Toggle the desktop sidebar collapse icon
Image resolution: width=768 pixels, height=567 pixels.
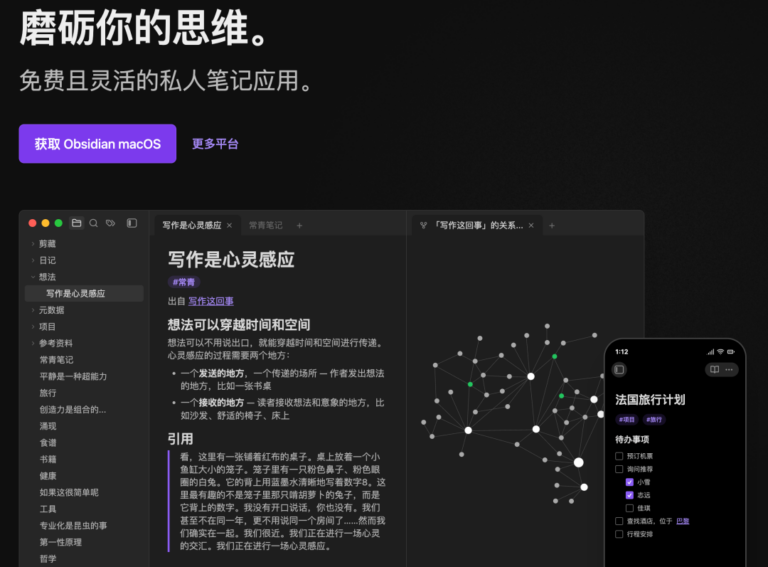tap(132, 223)
